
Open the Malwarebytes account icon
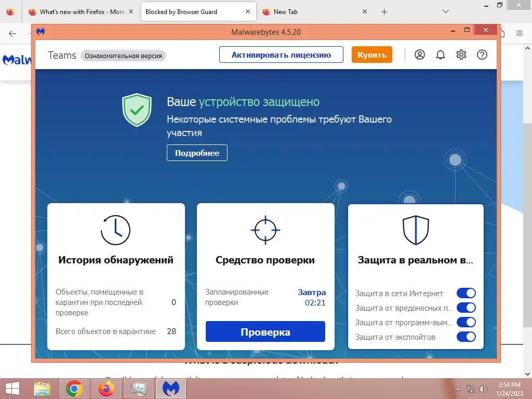(420, 55)
